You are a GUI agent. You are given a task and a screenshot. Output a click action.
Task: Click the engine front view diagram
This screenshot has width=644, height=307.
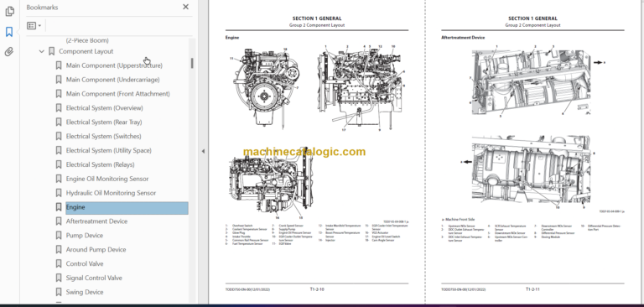point(265,87)
